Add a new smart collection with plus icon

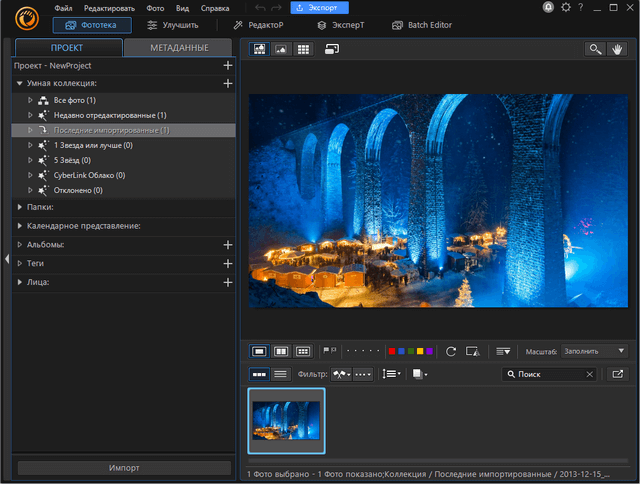pyautogui.click(x=228, y=83)
